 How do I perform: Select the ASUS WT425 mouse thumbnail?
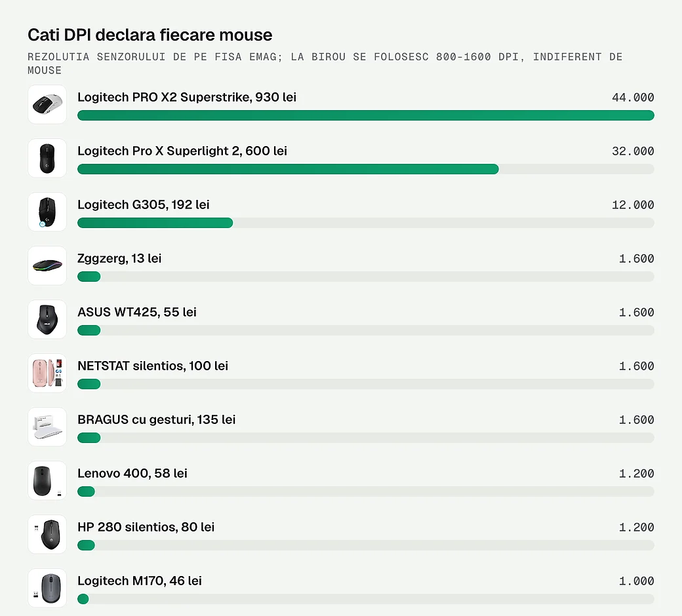coord(47,320)
